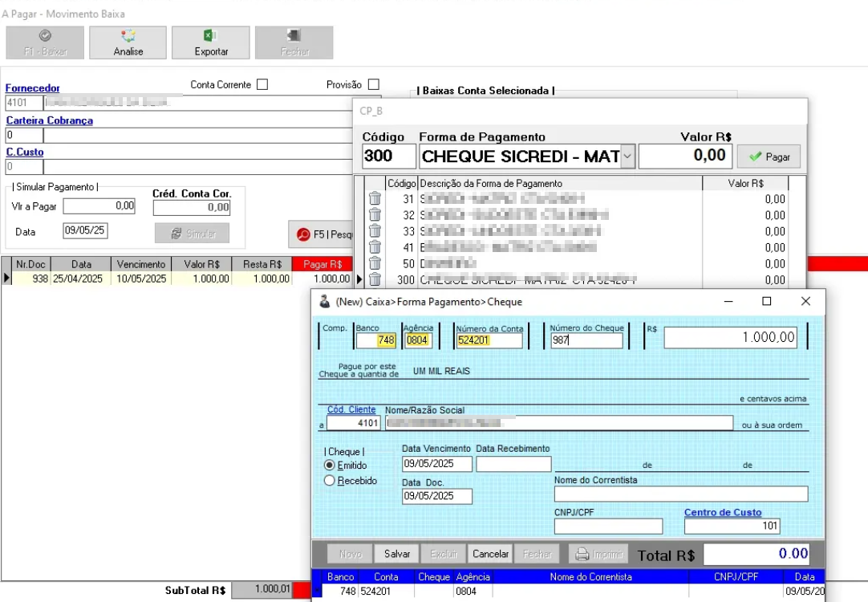Viewport: 868px width, 602px height.
Task: Click the F1 - Baixar toolbar button
Action: [46, 43]
